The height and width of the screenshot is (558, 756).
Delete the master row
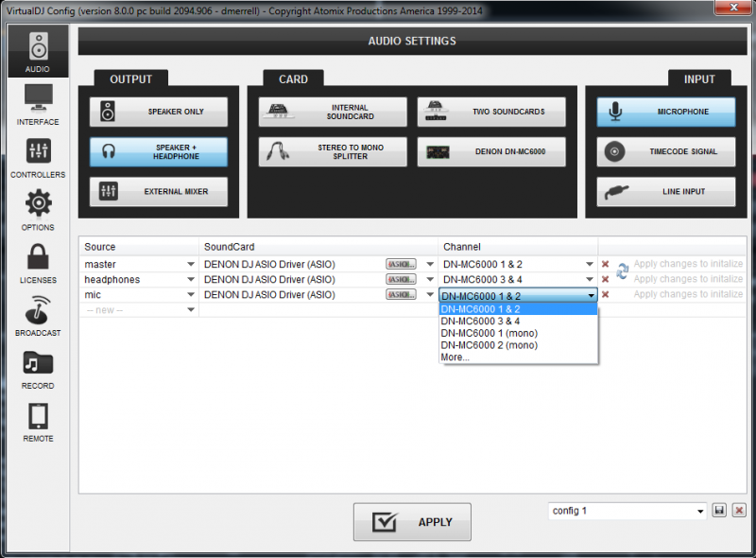tap(605, 264)
